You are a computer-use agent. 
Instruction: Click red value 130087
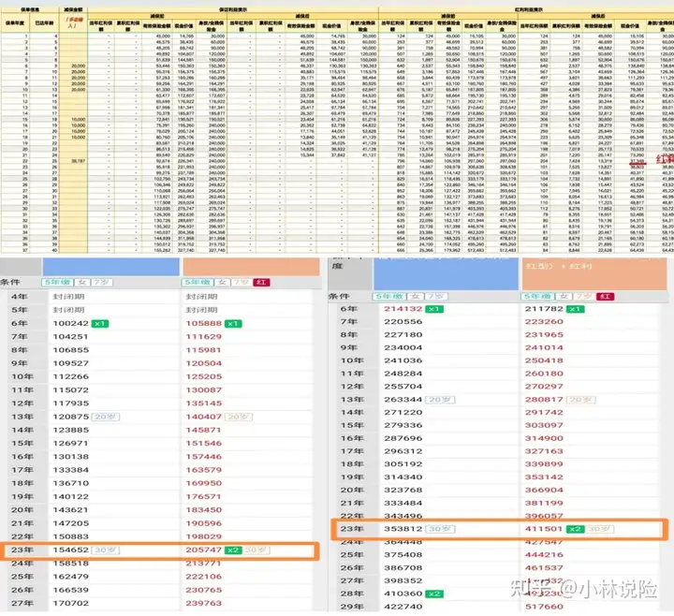[x=204, y=390]
